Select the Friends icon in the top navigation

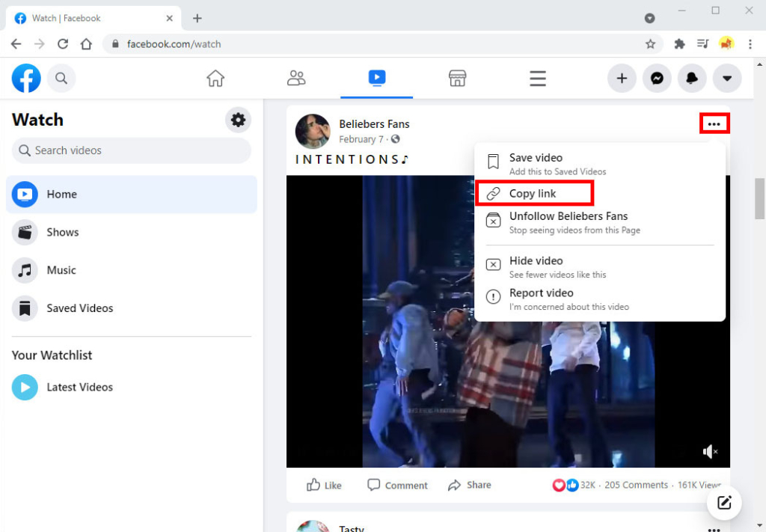click(296, 78)
